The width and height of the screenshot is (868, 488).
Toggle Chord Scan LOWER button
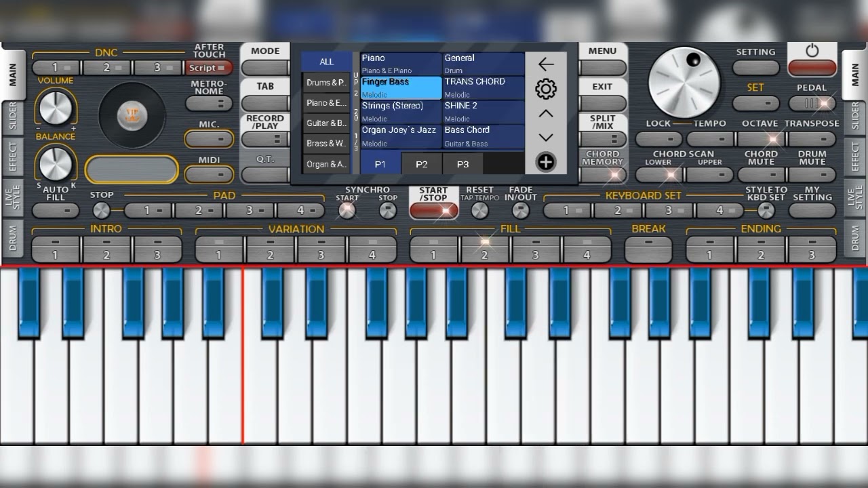point(658,174)
